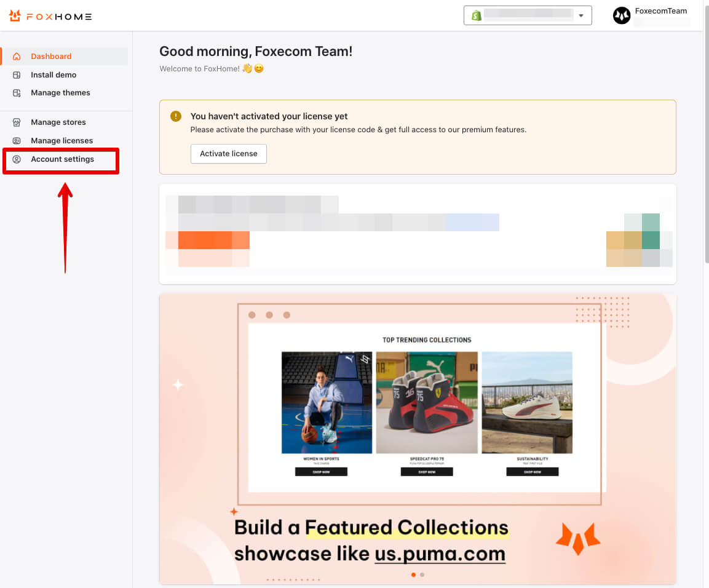Click the Install demo sidebar icon
This screenshot has width=709, height=588.
point(17,75)
